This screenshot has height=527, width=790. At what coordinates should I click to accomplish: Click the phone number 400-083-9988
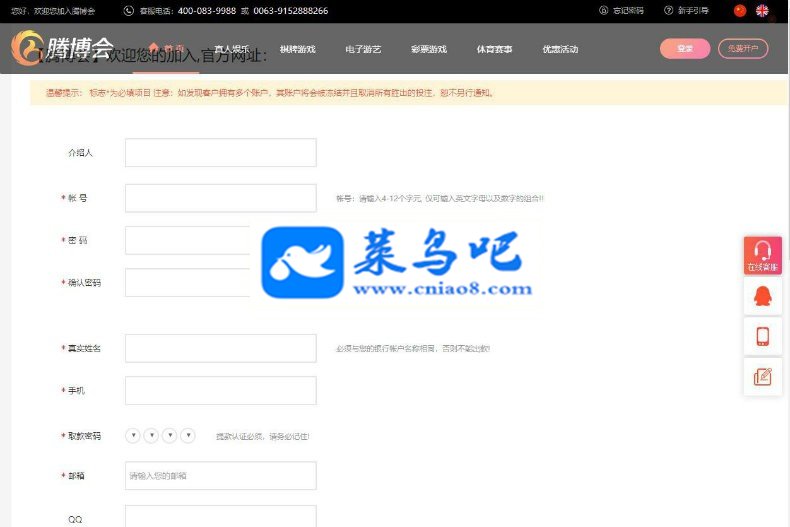pos(207,11)
